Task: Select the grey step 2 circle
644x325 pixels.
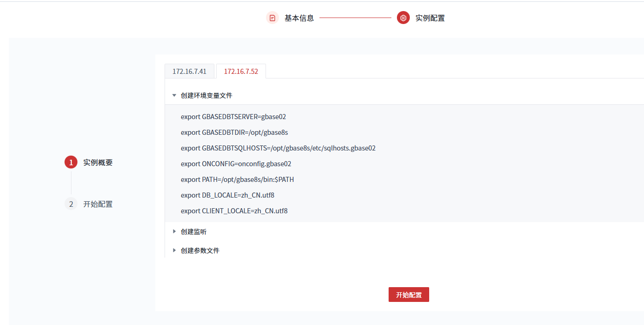Action: pyautogui.click(x=71, y=204)
